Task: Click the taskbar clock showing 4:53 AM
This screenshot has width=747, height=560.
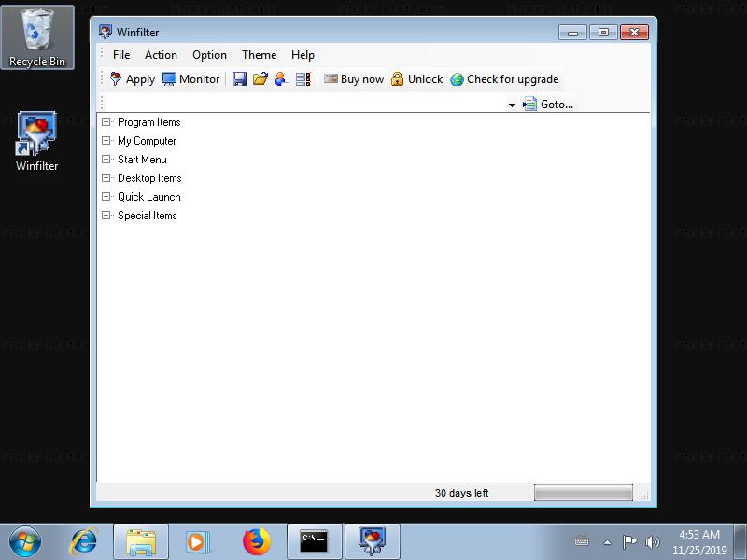Action: [x=699, y=542]
